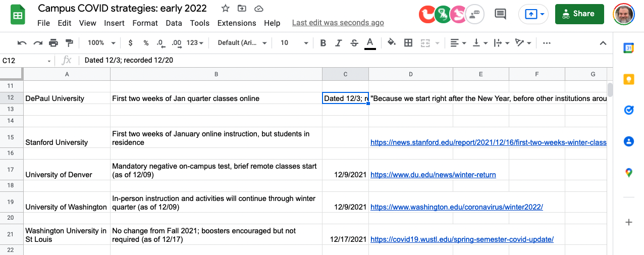The width and height of the screenshot is (644, 255).
Task: Format the cell as percent
Action: coord(146,43)
